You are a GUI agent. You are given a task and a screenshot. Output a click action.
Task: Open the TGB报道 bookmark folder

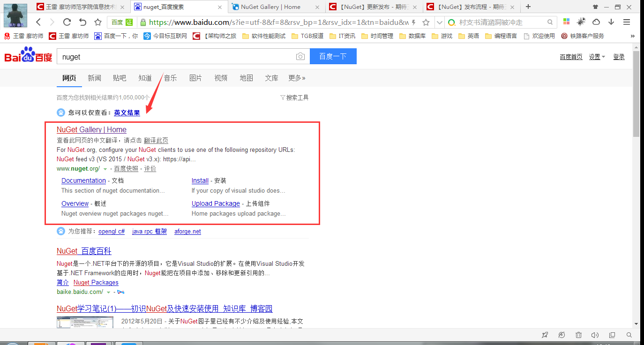[307, 36]
